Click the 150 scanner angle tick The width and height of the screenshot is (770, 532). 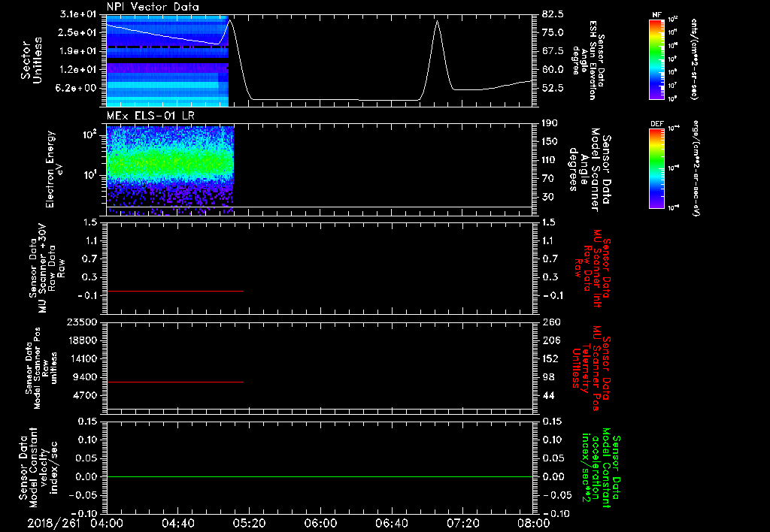pos(550,141)
